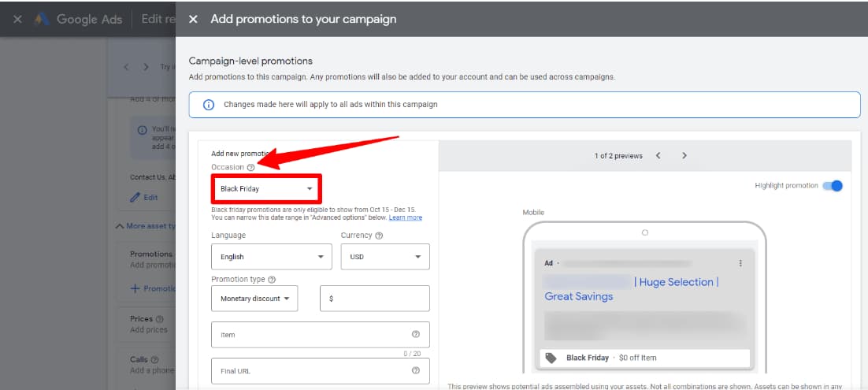Click the Final URL text field
This screenshot has width=868, height=390.
311,371
